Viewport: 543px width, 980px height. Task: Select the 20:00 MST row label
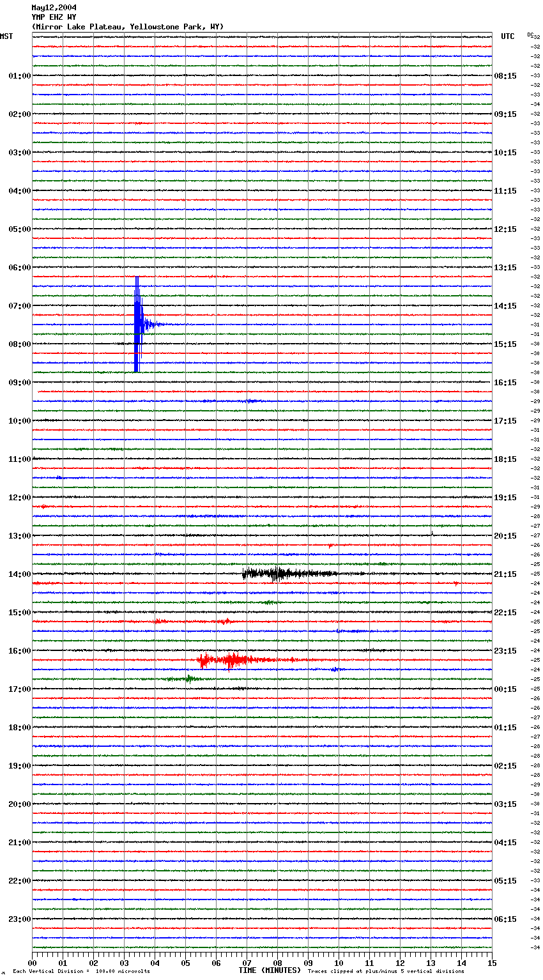click(20, 804)
